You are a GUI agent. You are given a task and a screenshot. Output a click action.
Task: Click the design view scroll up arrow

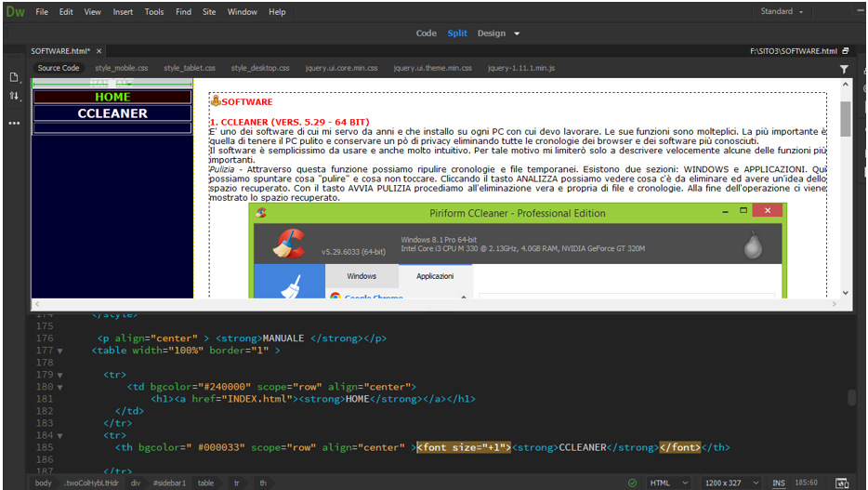point(846,85)
